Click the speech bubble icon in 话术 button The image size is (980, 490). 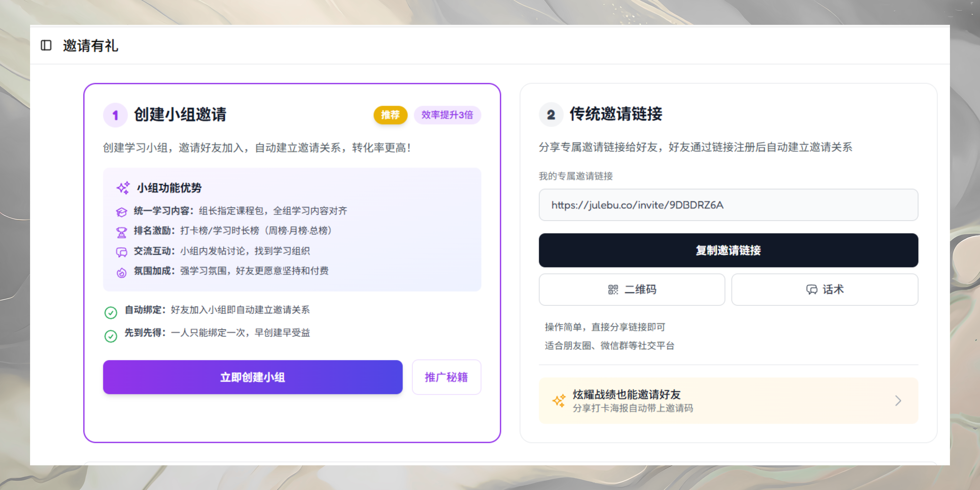coord(812,290)
